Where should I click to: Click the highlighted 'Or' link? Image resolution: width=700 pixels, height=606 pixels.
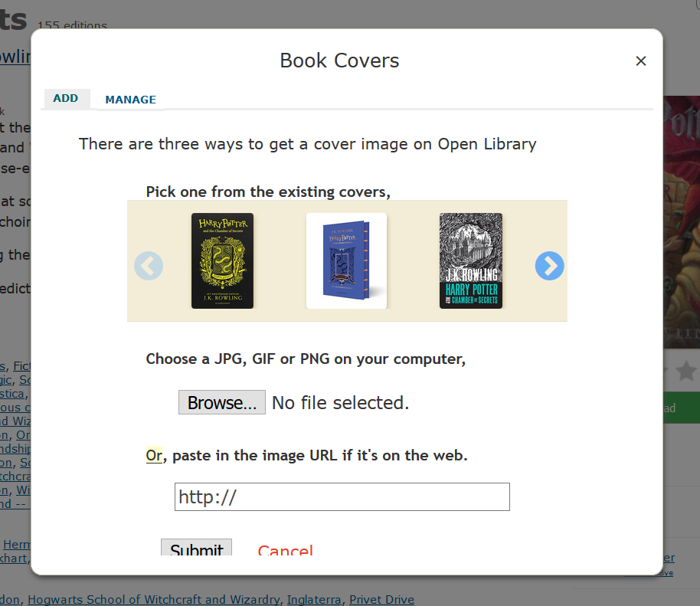click(154, 455)
